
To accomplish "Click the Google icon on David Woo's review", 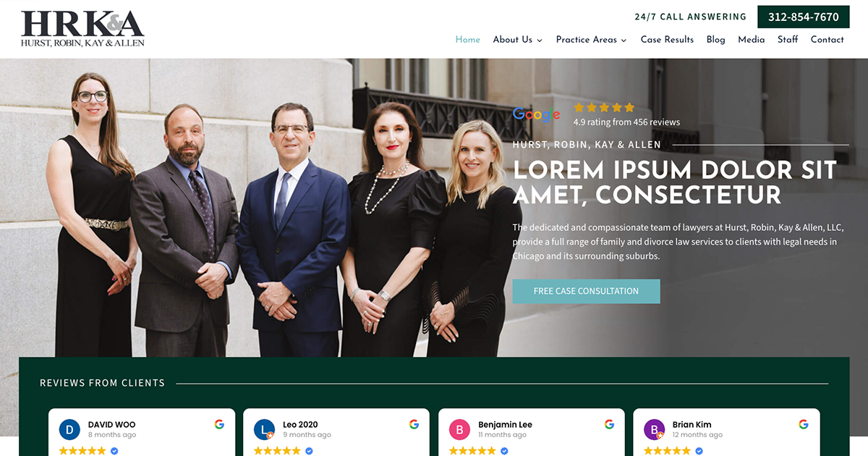I will pyautogui.click(x=219, y=424).
